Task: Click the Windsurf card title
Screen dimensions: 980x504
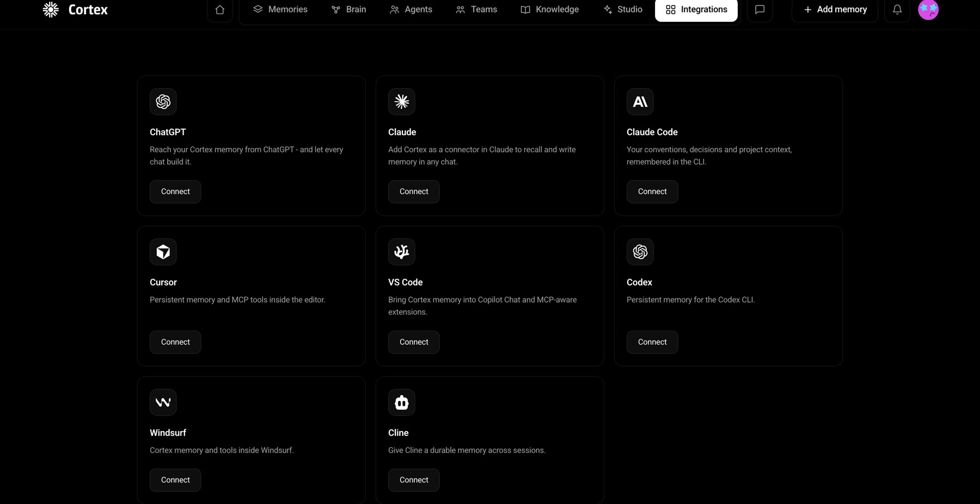Action: [x=168, y=433]
